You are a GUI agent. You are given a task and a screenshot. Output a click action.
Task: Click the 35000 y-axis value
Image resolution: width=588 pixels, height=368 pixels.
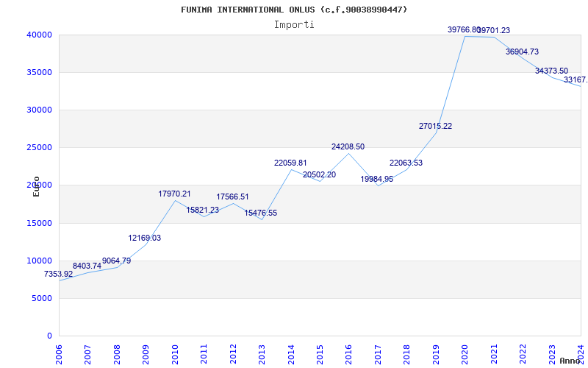click(39, 72)
